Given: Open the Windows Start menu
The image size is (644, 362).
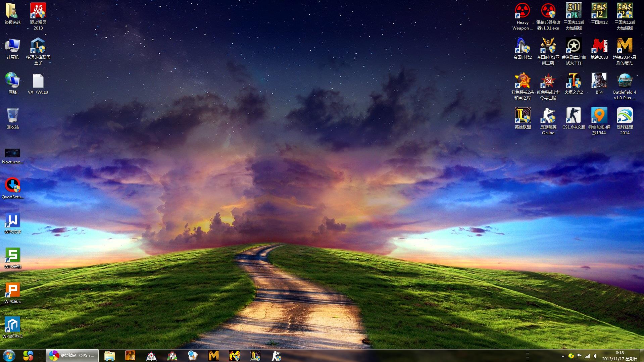Looking at the screenshot, I should tap(9, 356).
